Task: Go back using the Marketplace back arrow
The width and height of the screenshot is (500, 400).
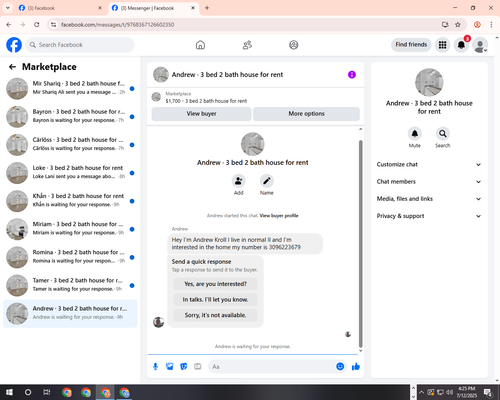Action: (x=12, y=67)
